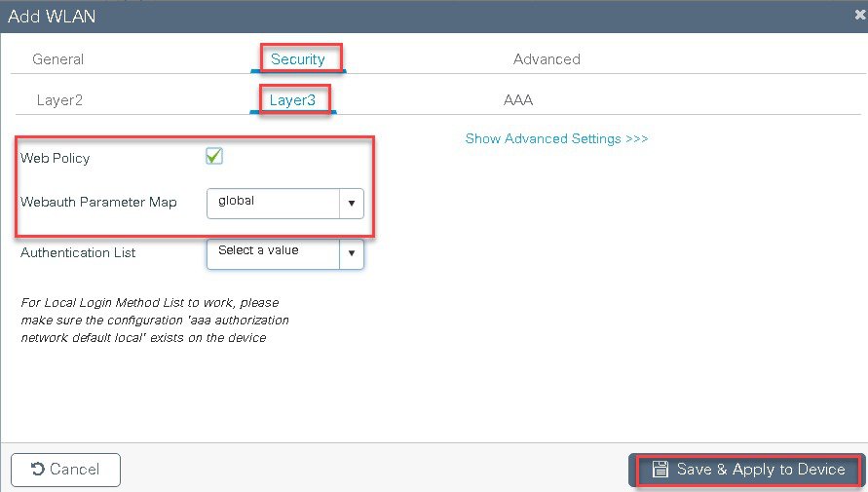
Task: Toggle the Web Policy checkbox
Action: click(x=214, y=157)
